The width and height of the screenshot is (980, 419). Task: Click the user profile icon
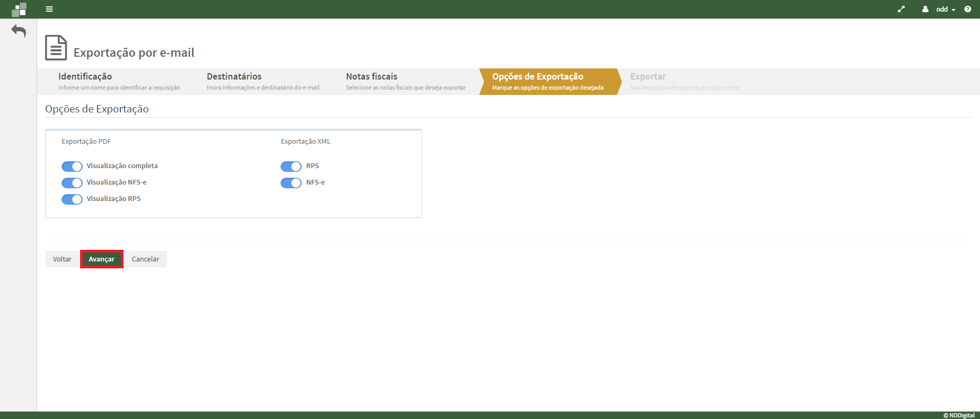[x=925, y=9]
